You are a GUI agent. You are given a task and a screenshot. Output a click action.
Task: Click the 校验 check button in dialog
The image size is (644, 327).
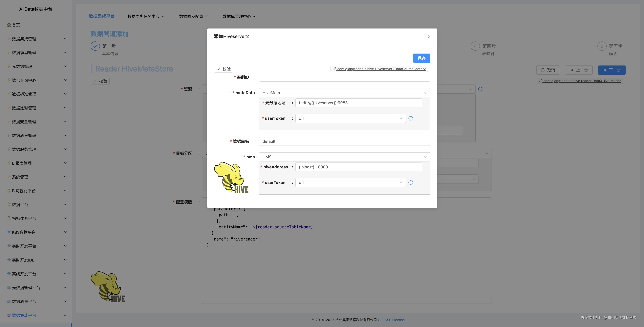223,69
